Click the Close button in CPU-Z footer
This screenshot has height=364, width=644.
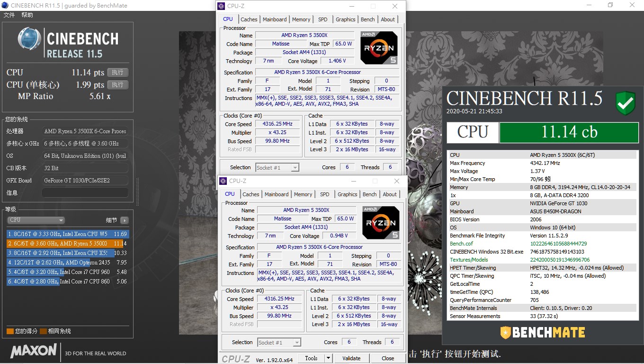tap(388, 358)
